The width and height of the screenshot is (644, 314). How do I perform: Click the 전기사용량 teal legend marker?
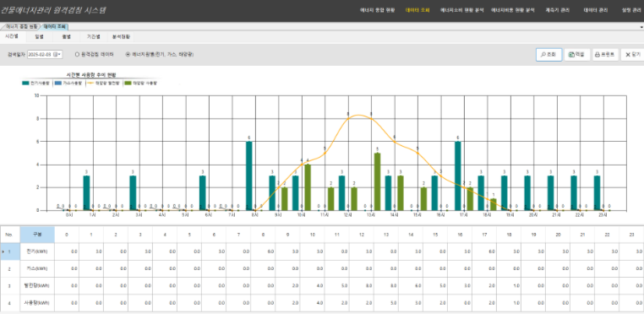[25, 83]
